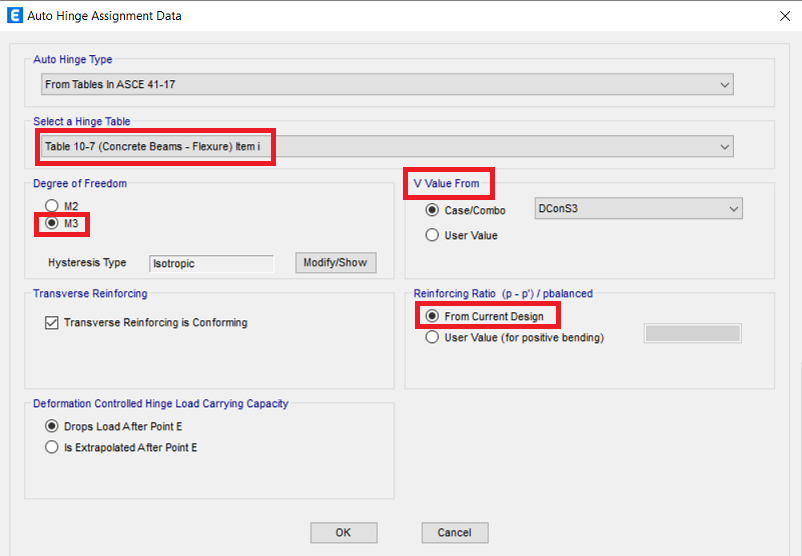Open the DConS3 load combo dropdown
The height and width of the screenshot is (556, 802).
(x=638, y=209)
